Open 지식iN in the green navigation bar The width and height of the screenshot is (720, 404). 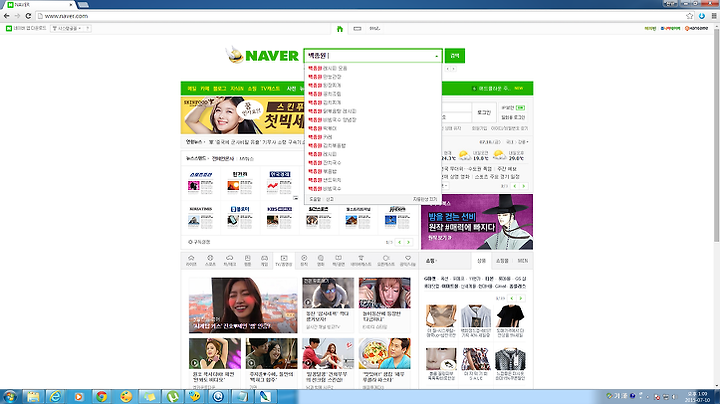pos(237,89)
